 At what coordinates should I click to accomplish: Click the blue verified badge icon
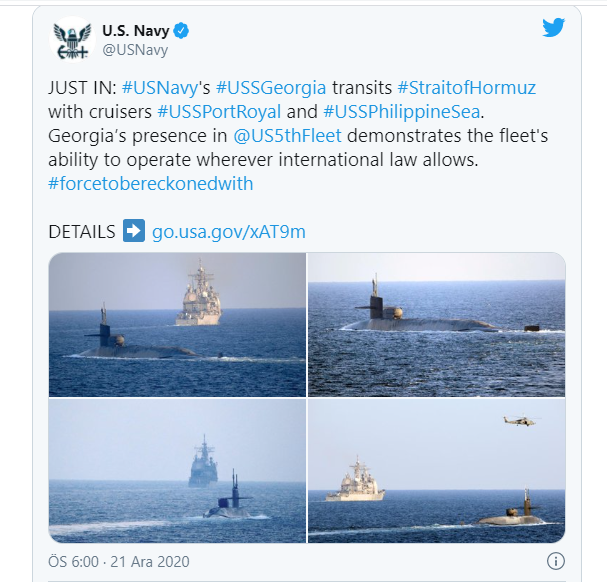tap(181, 31)
